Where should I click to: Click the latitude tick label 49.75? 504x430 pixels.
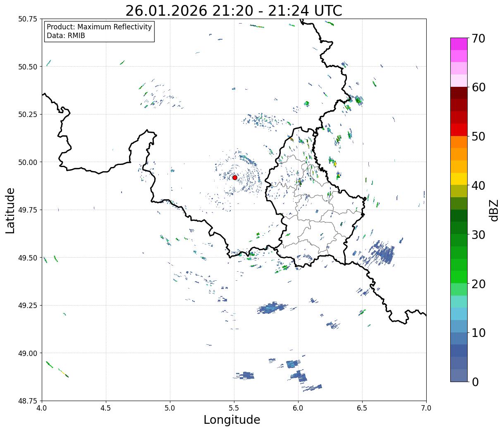28,210
